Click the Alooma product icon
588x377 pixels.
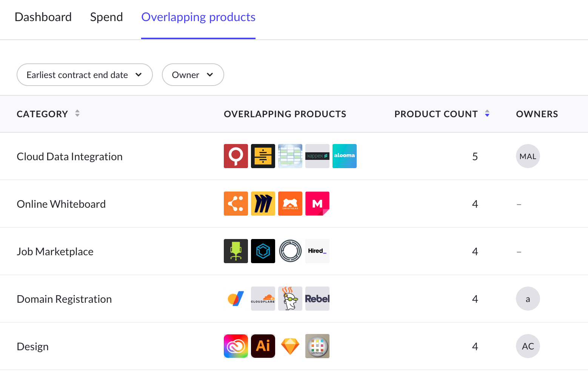344,156
